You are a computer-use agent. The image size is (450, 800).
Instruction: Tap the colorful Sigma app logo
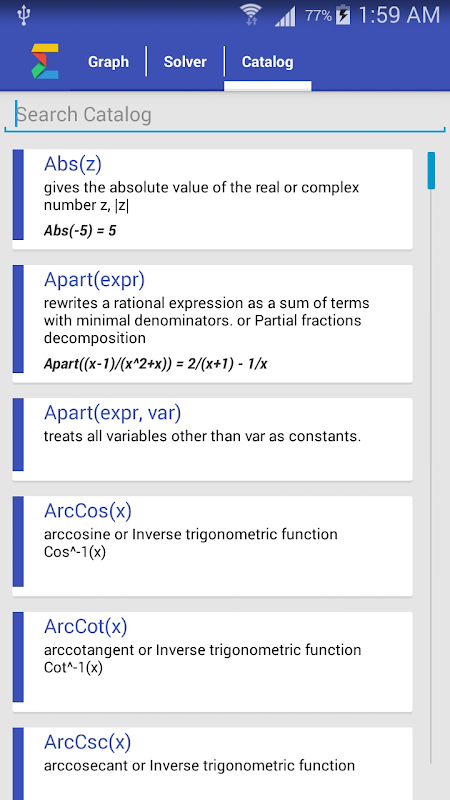45,62
